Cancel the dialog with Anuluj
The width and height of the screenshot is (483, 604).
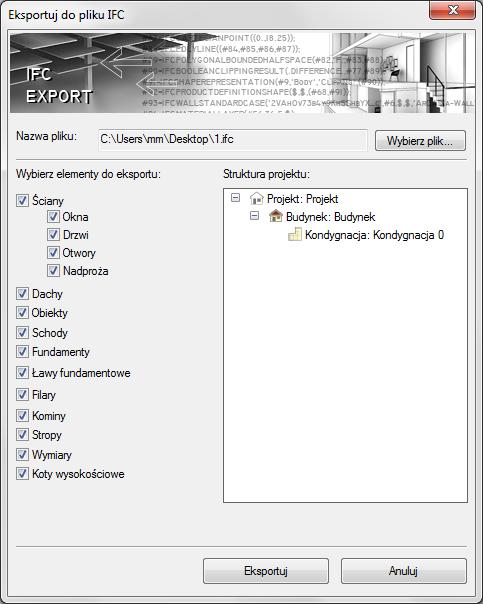click(404, 571)
